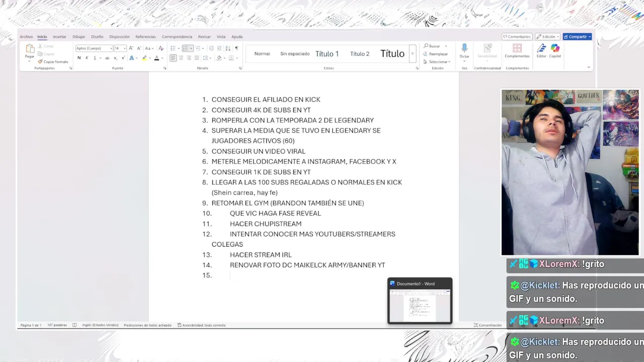
Task: Enable Concentración focus mode
Action: click(488, 325)
